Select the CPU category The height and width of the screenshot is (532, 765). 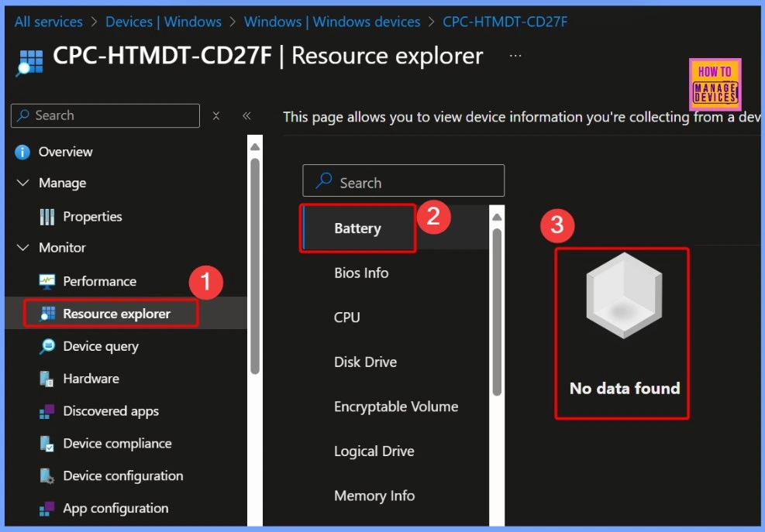347,317
